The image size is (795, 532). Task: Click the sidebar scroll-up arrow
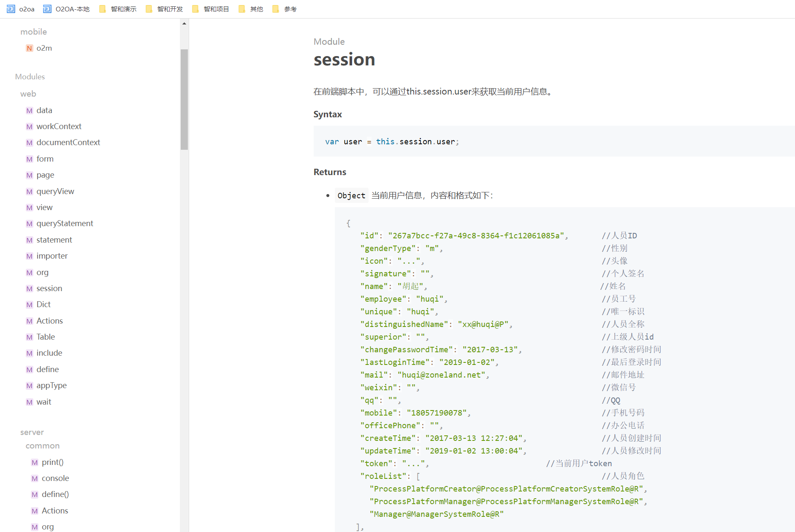tap(184, 24)
